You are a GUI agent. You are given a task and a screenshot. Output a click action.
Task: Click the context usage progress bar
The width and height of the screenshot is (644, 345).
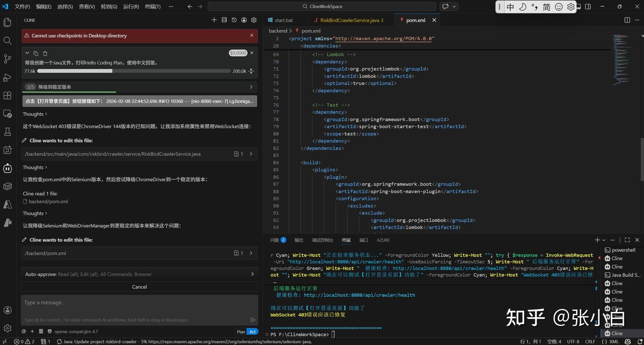pyautogui.click(x=134, y=71)
